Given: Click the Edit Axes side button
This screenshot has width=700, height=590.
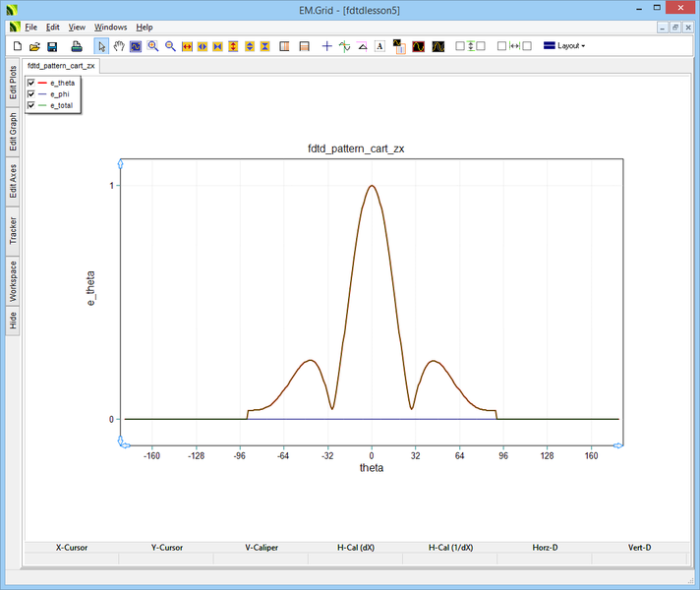Looking at the screenshot, I should point(13,182).
